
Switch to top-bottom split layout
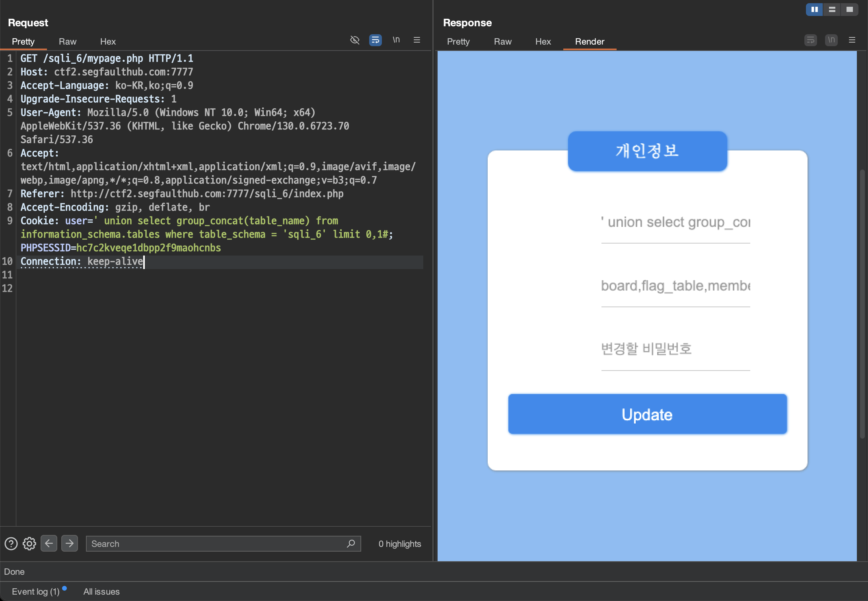pyautogui.click(x=832, y=10)
